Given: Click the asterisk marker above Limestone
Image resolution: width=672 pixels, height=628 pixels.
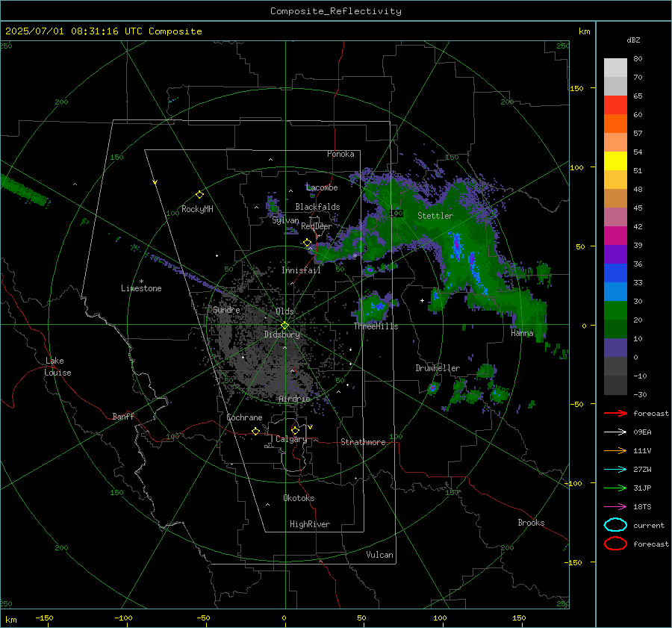Looking at the screenshot, I should click(141, 282).
